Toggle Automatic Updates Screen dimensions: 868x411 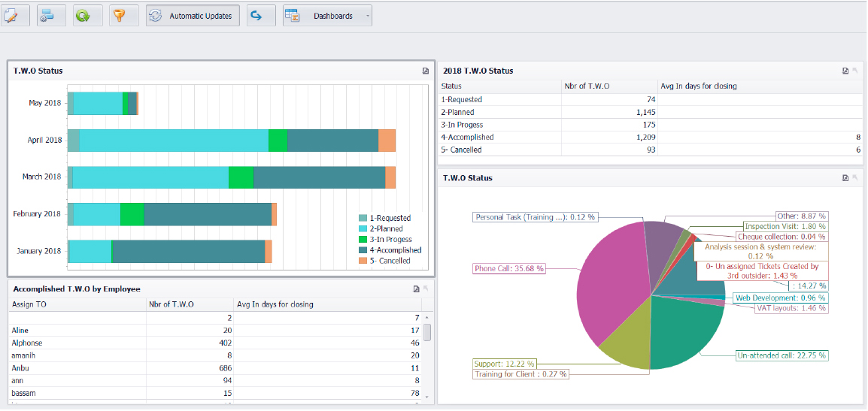(x=193, y=16)
